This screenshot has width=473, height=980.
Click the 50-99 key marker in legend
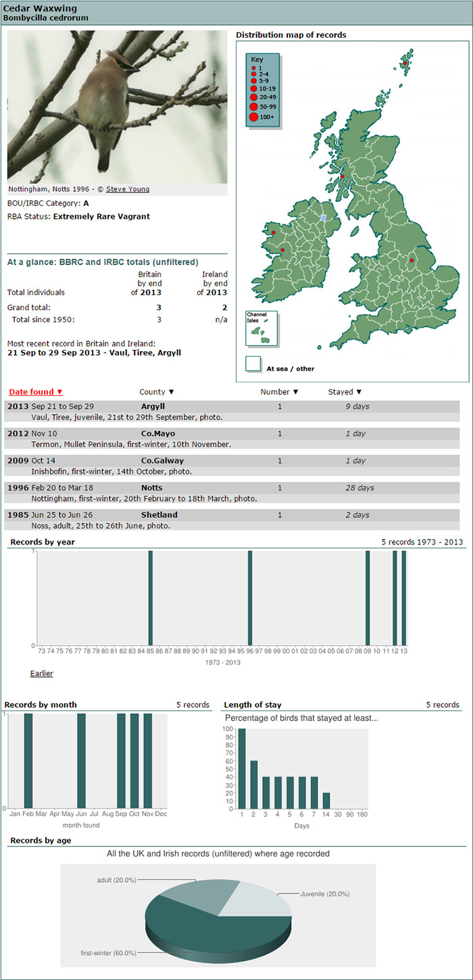tap(254, 107)
